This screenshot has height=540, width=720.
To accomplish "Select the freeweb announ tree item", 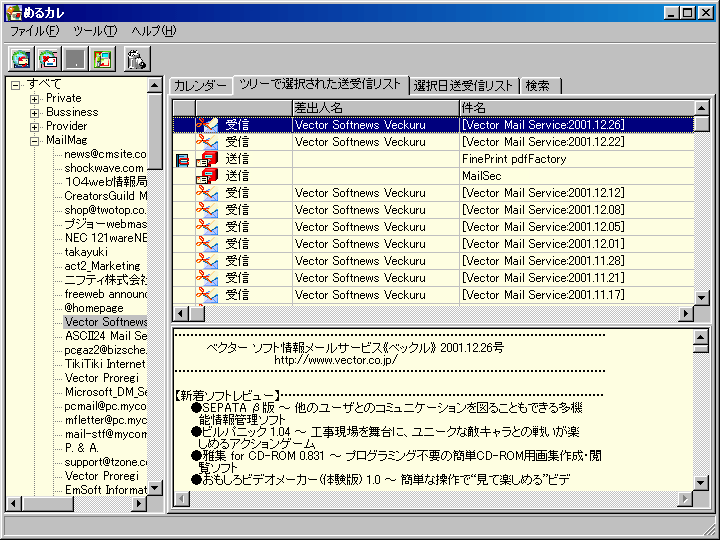I will [106, 294].
